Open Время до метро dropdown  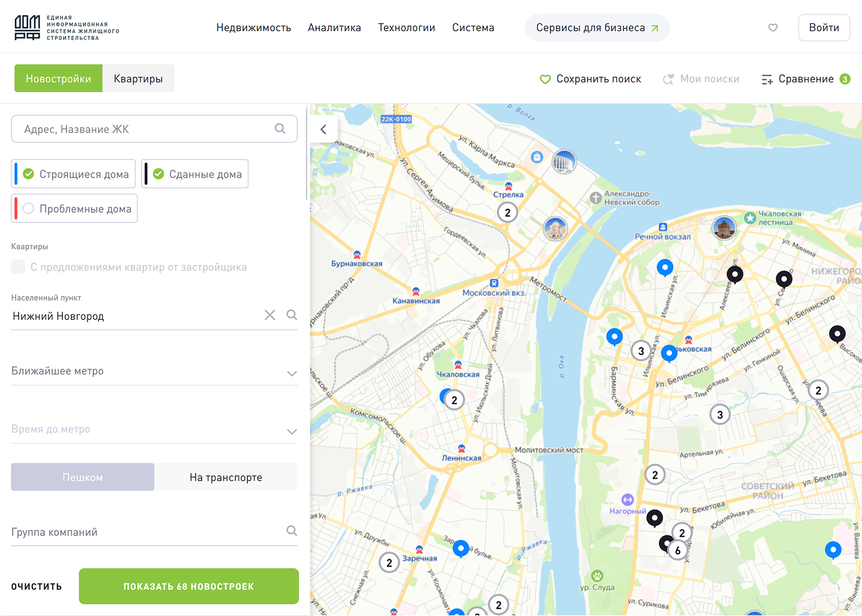pyautogui.click(x=291, y=431)
